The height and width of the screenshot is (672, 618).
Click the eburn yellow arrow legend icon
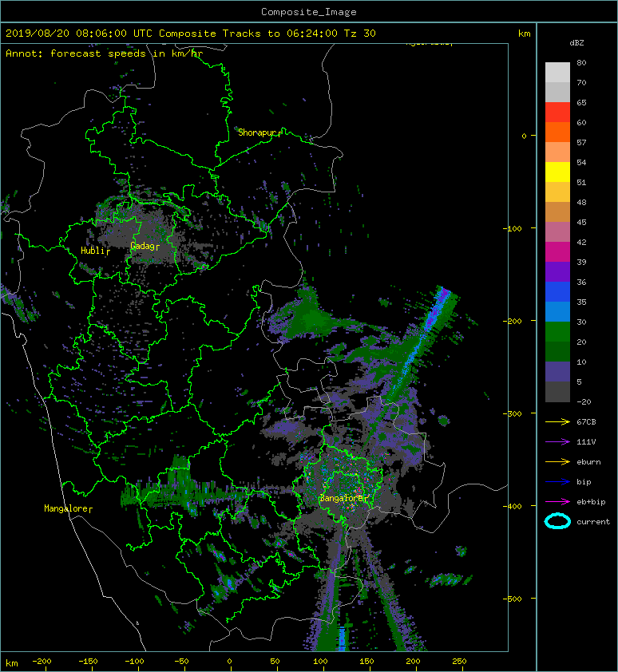coord(557,461)
